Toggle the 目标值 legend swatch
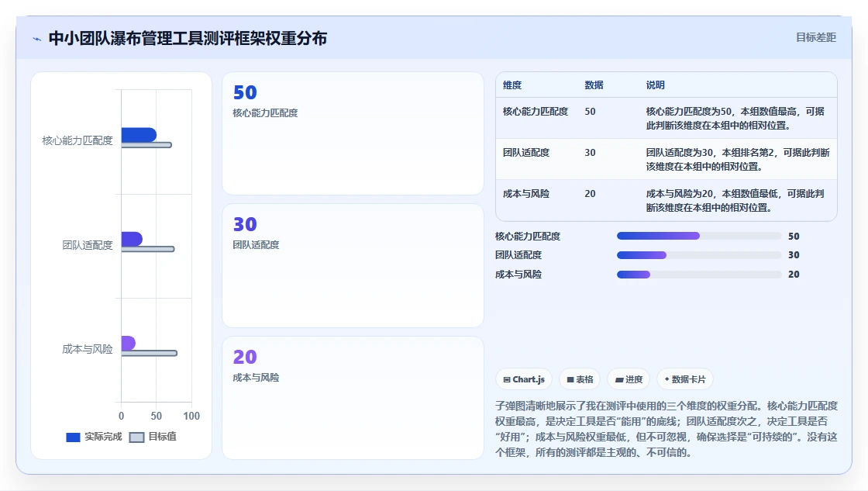This screenshot has height=491, width=868. pos(136,437)
